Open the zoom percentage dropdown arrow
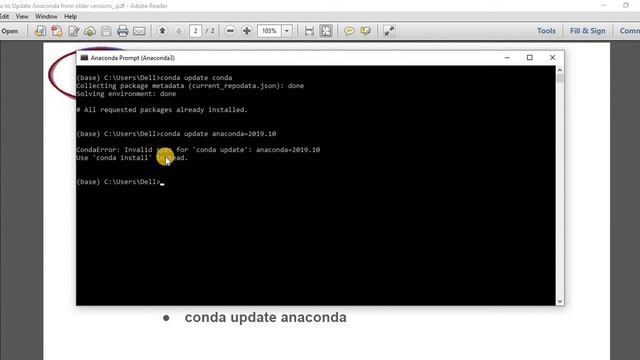 (287, 31)
